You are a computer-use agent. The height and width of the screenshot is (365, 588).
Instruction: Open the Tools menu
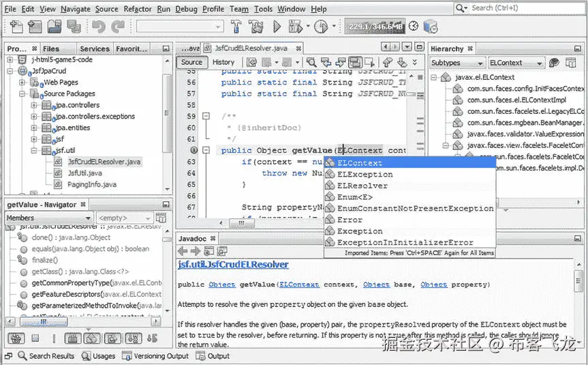pyautogui.click(x=263, y=9)
